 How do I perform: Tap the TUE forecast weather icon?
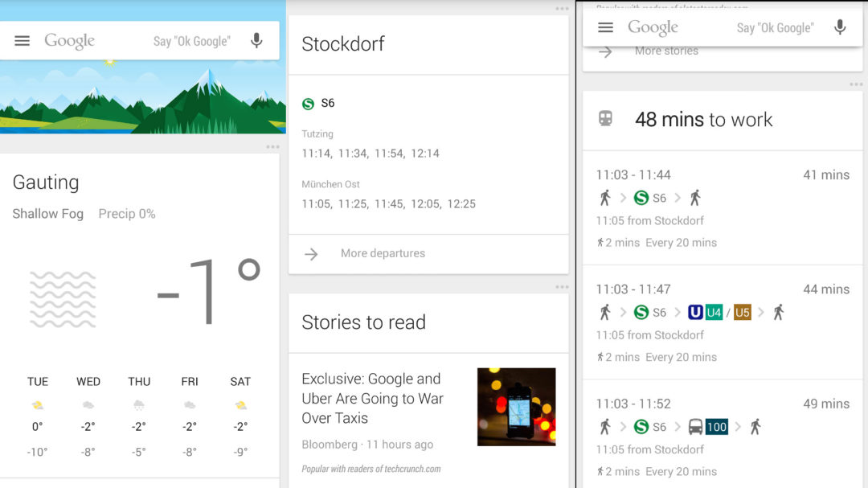38,405
